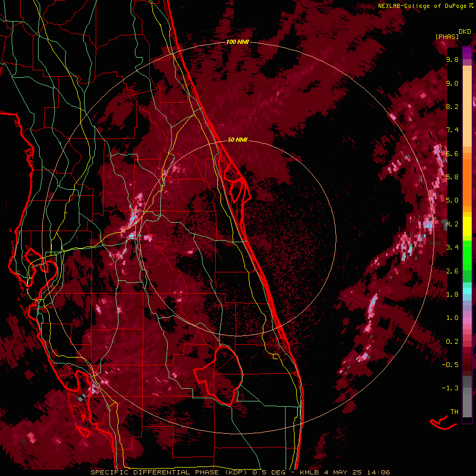Viewport: 476px width, 476px height.
Task: Click the -0.5 color scale value
Action: click(451, 364)
